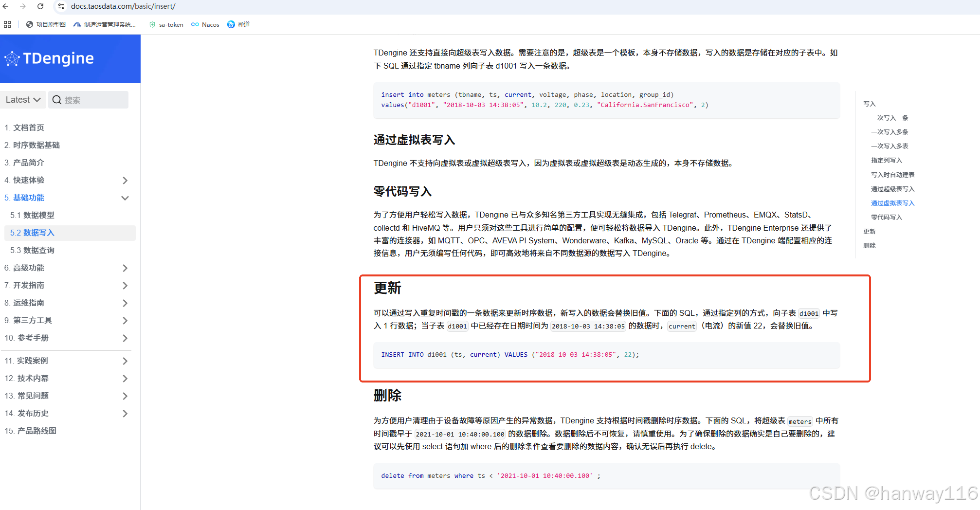Open 1. 文档首页 in sidebar
This screenshot has height=510, width=980.
pyautogui.click(x=24, y=127)
